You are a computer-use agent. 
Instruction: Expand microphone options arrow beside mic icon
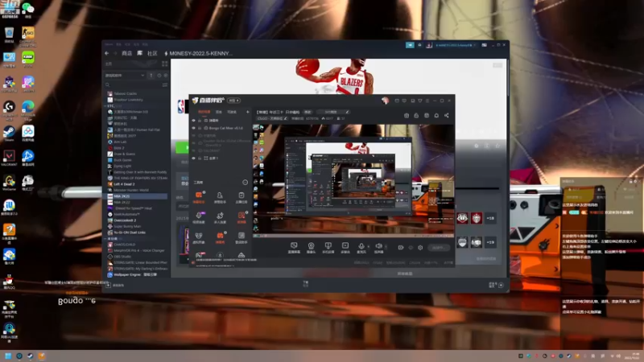click(x=368, y=247)
